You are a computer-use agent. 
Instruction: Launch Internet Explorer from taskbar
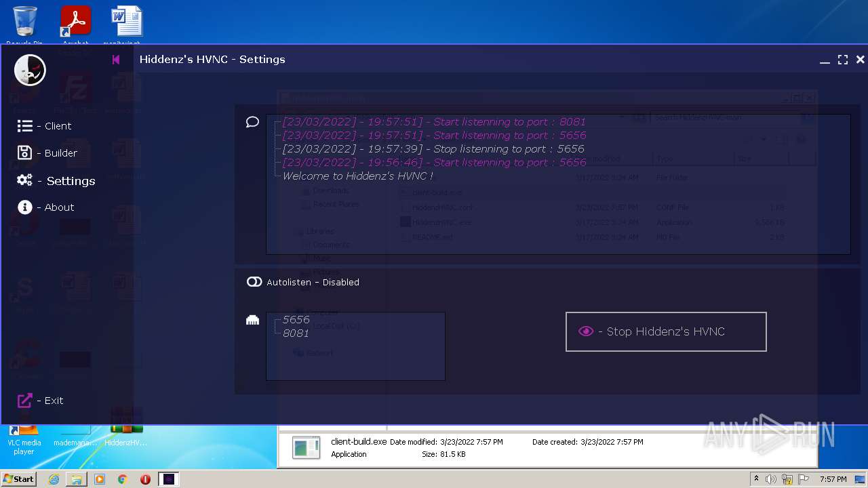point(54,479)
